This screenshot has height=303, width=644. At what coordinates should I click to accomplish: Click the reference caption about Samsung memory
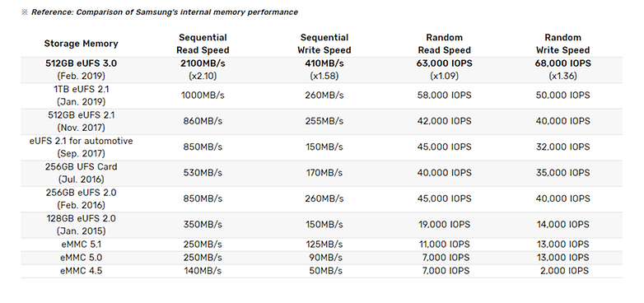coord(160,12)
